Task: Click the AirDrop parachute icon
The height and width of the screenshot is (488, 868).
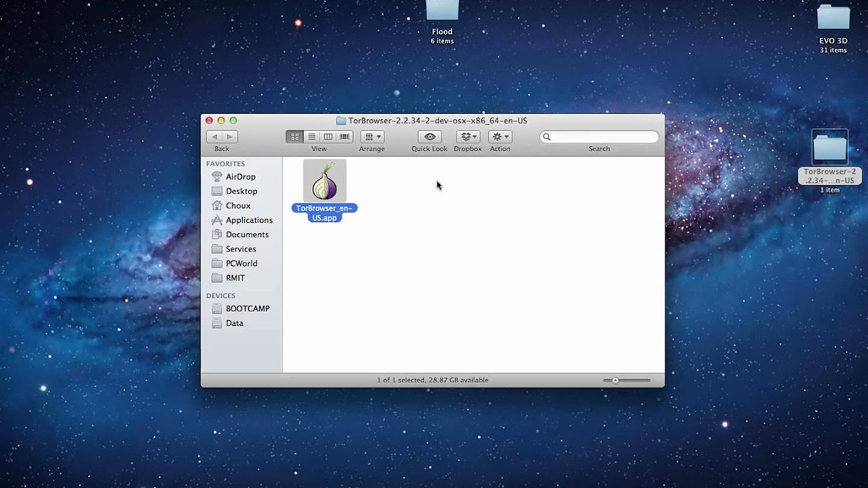Action: 217,177
